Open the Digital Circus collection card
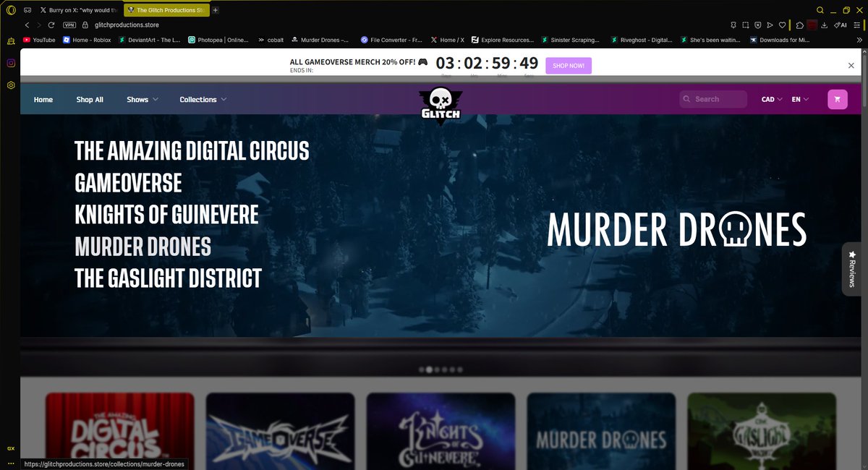Image resolution: width=868 pixels, height=470 pixels. (x=119, y=431)
